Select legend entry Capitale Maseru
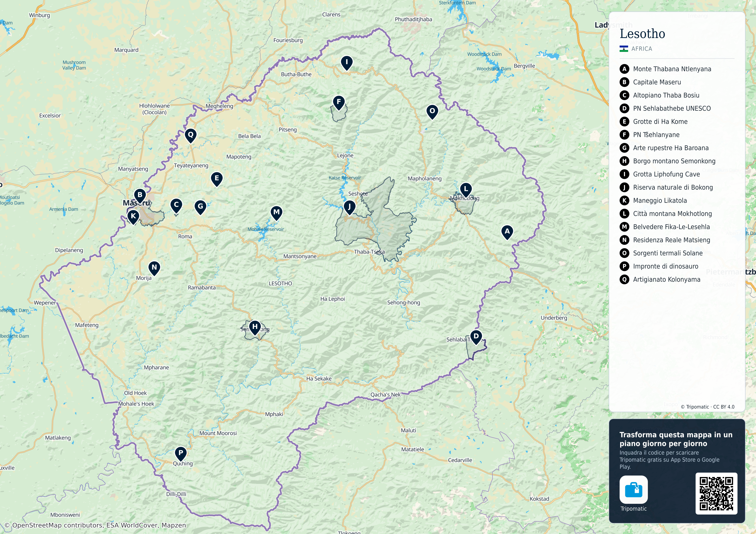This screenshot has width=756, height=534. pyautogui.click(x=650, y=82)
